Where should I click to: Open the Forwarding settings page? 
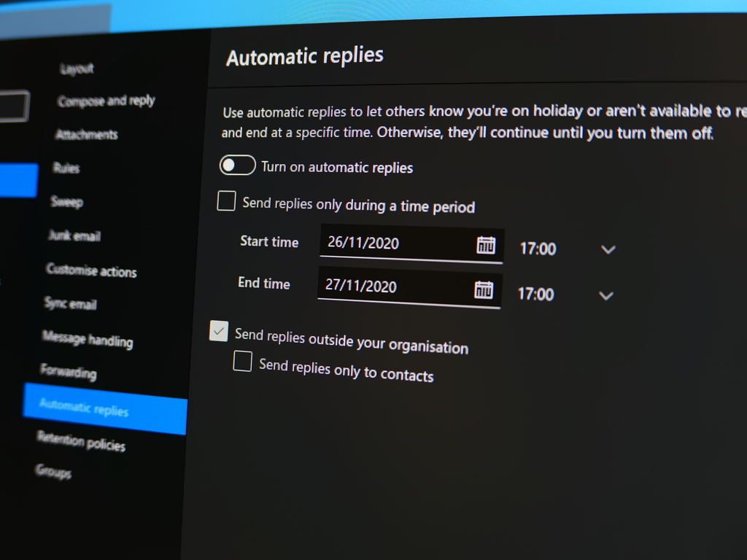[68, 372]
